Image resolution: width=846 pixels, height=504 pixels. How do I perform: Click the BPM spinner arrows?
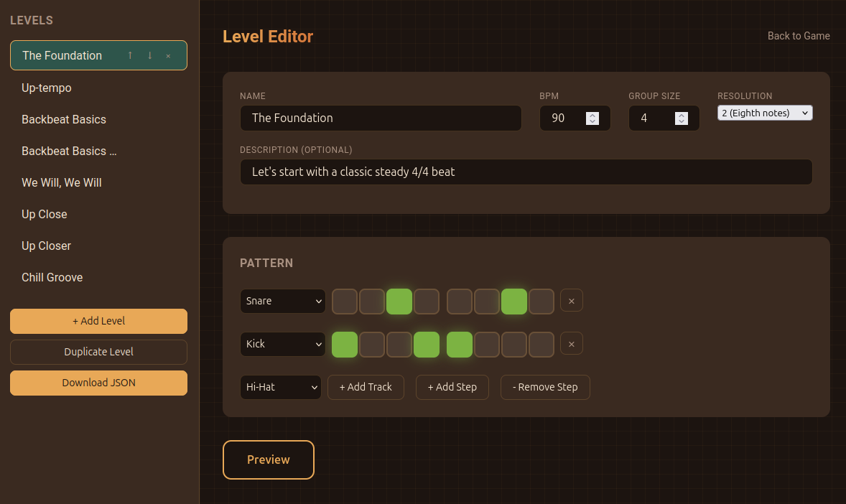point(592,118)
